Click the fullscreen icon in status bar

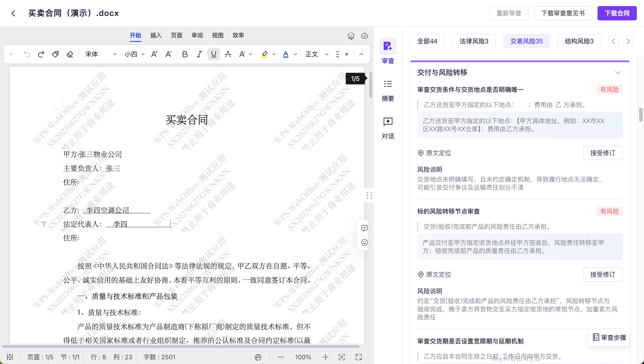pyautogui.click(x=358, y=357)
